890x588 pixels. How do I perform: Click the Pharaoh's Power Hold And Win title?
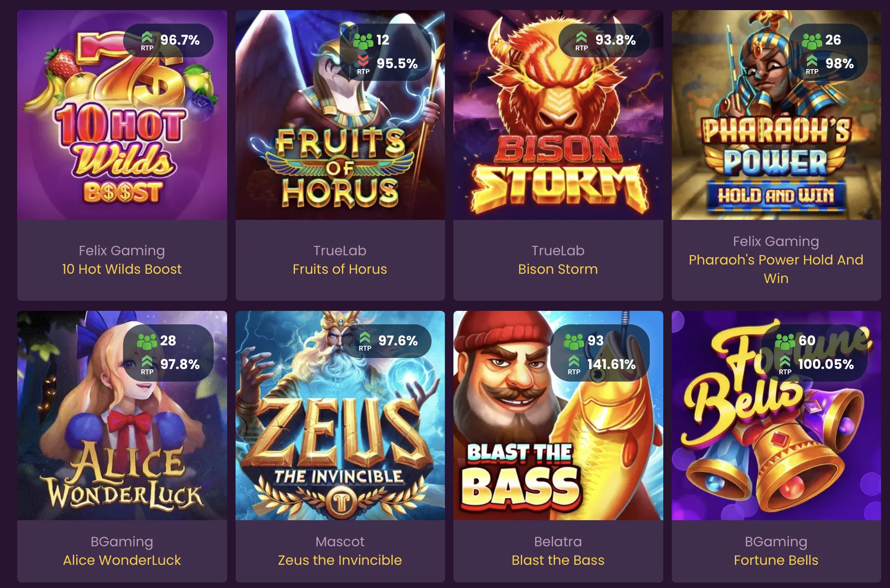pos(776,269)
